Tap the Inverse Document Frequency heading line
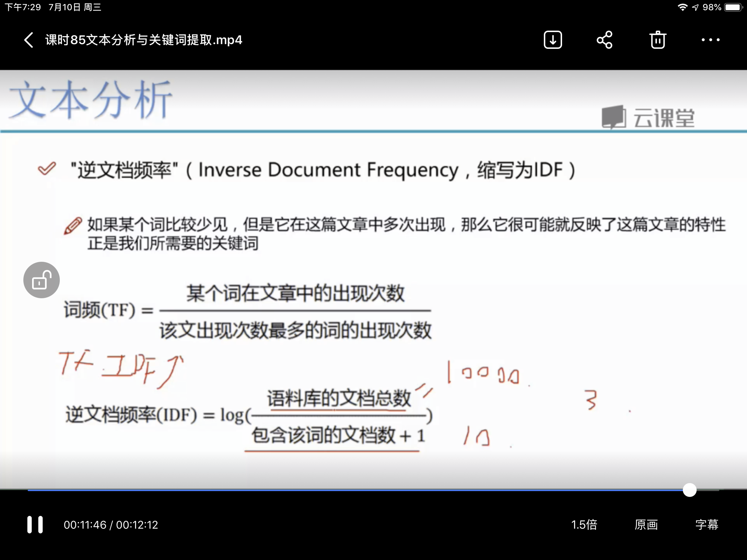 (x=323, y=170)
